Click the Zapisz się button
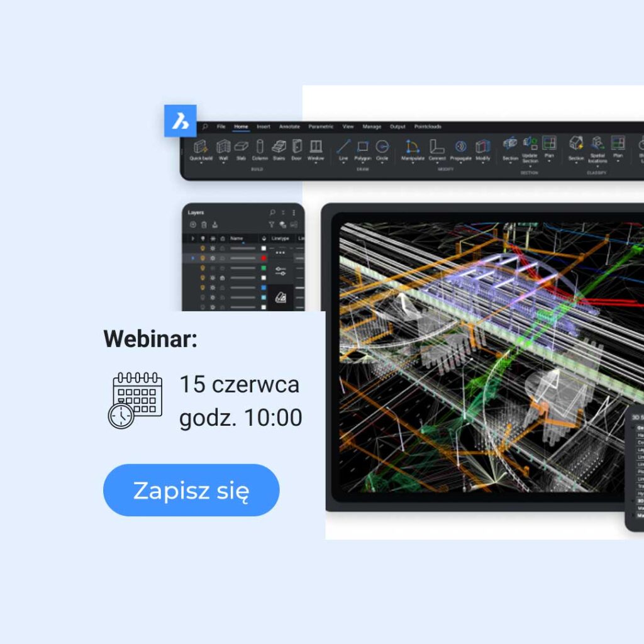This screenshot has width=644, height=644. [191, 490]
